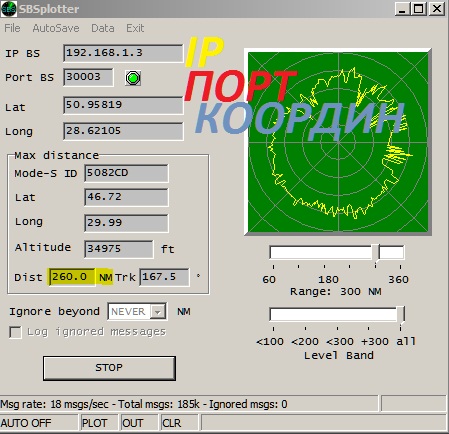Viewport: 449px width, 434px height.
Task: Click the "all" mark under Level Band slider
Action: [406, 341]
